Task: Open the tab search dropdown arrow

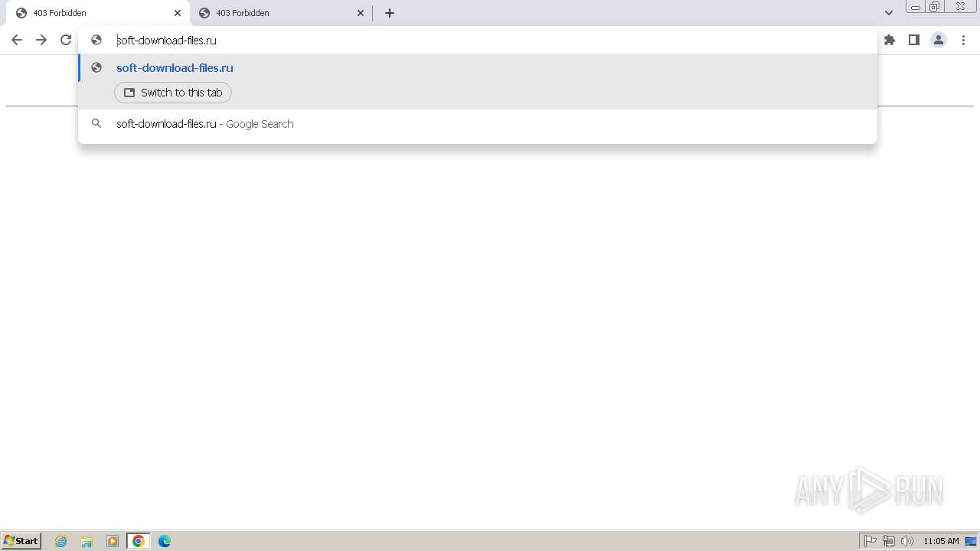Action: (x=889, y=13)
